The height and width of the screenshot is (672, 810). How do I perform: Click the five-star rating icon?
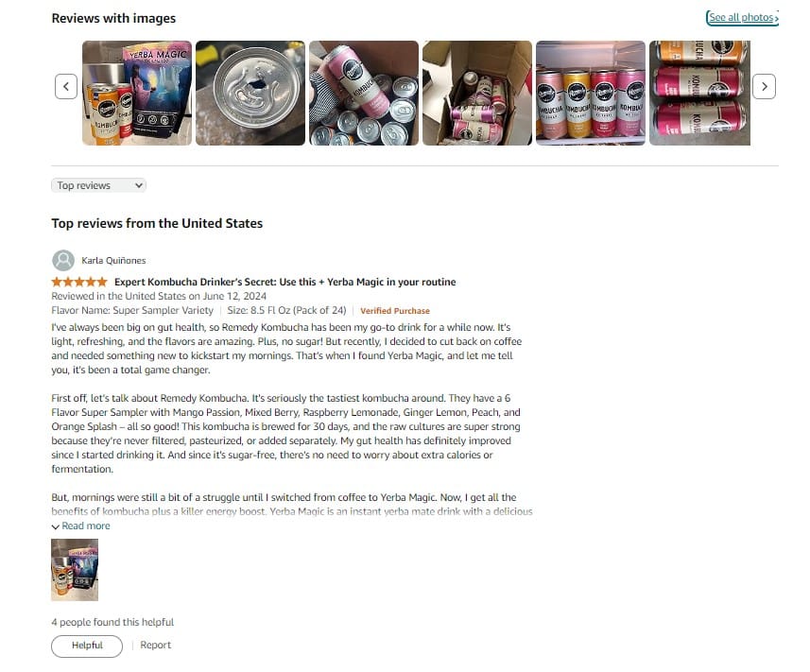click(79, 282)
